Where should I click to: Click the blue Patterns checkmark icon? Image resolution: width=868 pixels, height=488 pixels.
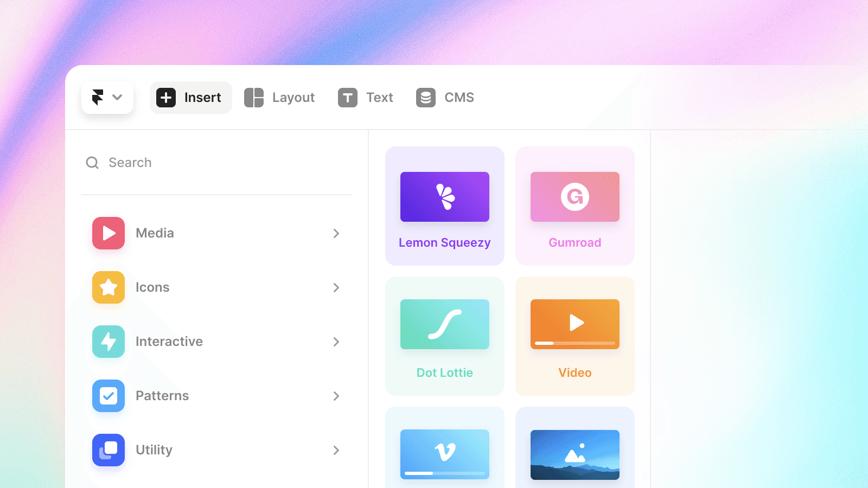108,396
